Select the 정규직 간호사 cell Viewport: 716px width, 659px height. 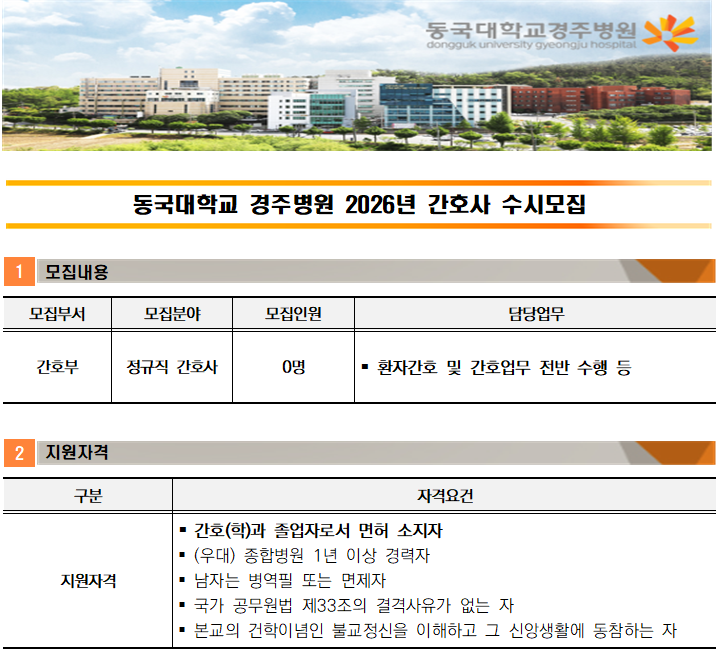(172, 367)
